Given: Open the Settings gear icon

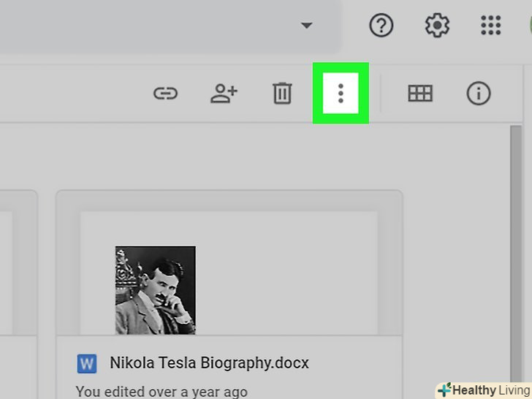Looking at the screenshot, I should click(x=437, y=26).
